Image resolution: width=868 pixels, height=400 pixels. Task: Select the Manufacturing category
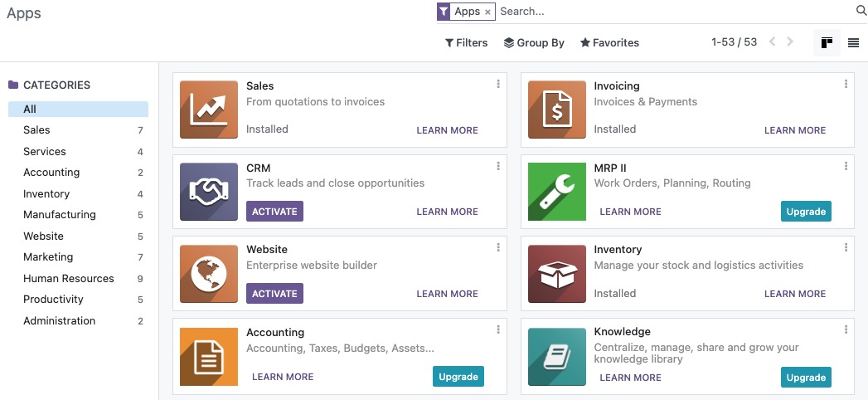click(78, 214)
